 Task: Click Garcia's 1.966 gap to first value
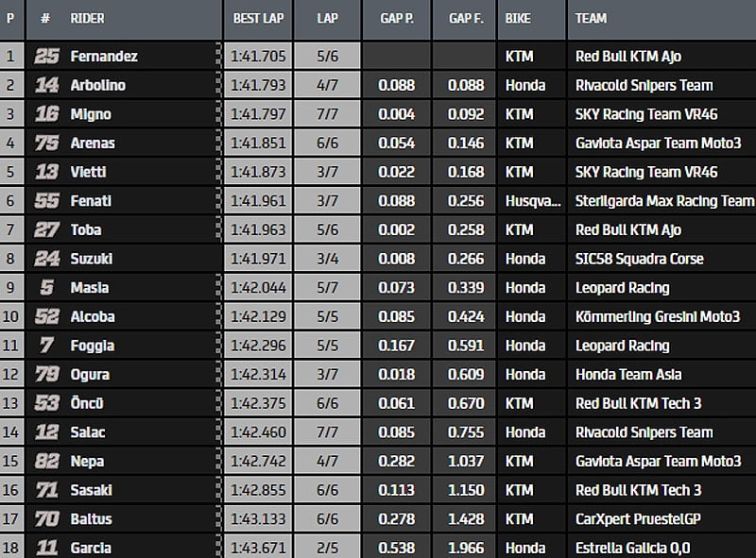[x=463, y=548]
